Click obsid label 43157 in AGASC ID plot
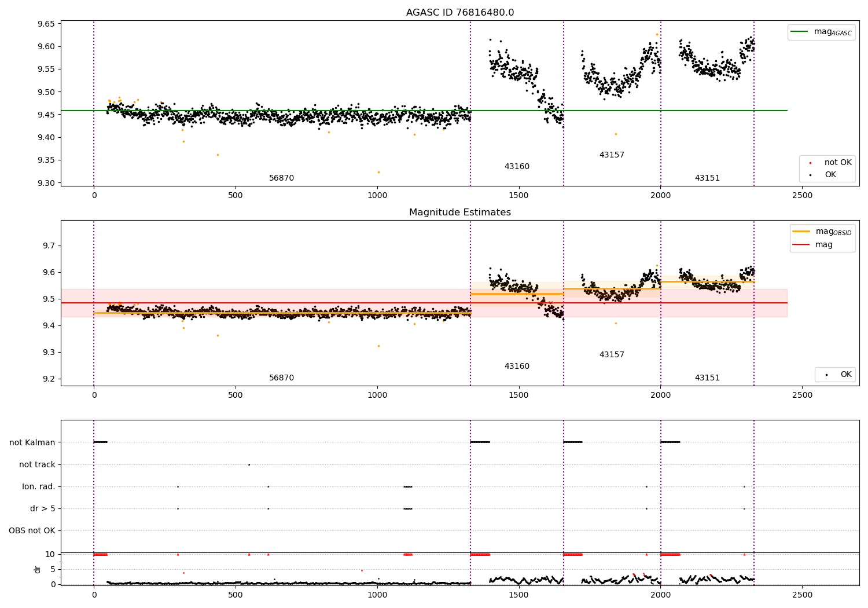 click(612, 155)
